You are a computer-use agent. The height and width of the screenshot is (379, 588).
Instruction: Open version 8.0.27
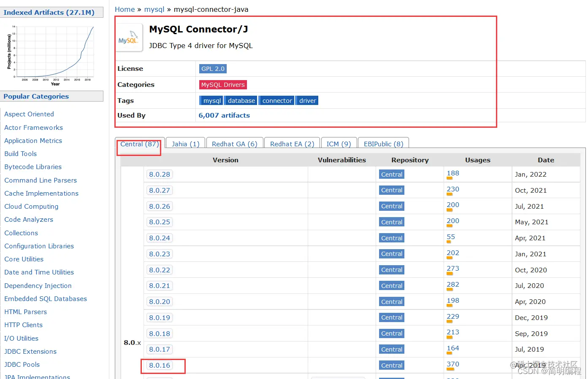(x=160, y=191)
